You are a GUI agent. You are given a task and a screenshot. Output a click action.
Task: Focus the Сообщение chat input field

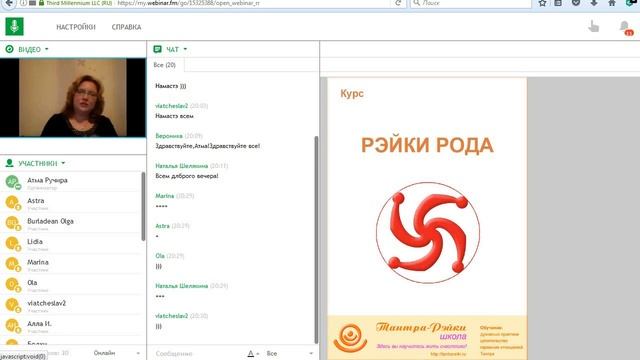click(x=196, y=353)
